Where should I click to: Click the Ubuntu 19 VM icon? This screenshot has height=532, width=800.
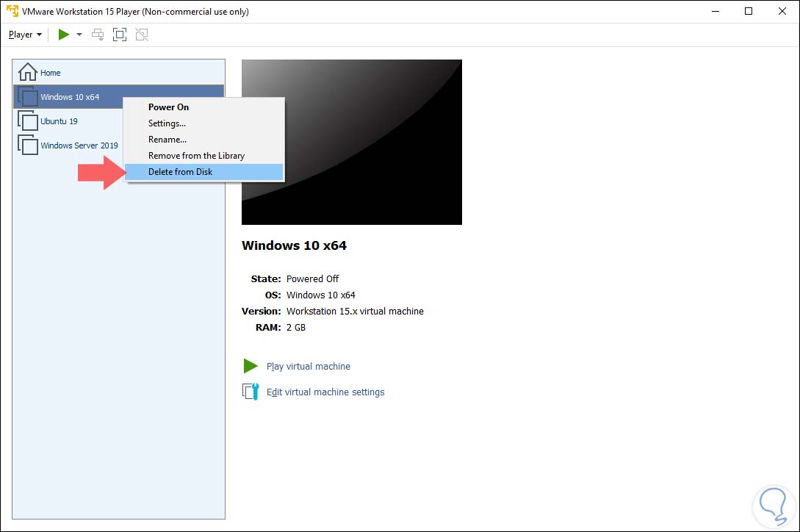tap(28, 121)
